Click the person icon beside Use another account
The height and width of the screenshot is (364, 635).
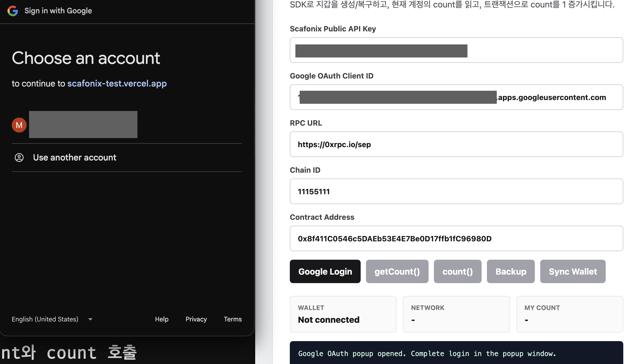pyautogui.click(x=19, y=158)
